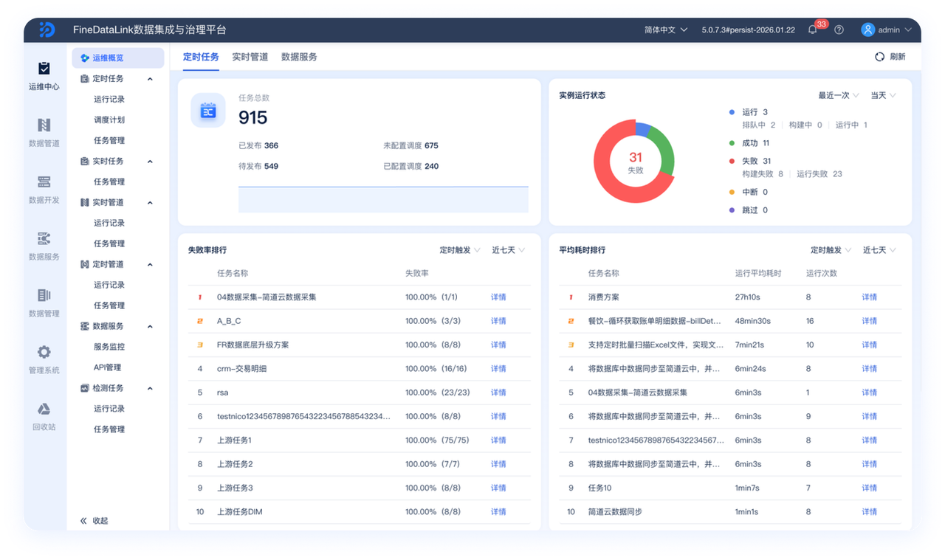Collapse the 定时管道 tree group
Image resolution: width=945 pixels, height=560 pixels.
(x=150, y=265)
